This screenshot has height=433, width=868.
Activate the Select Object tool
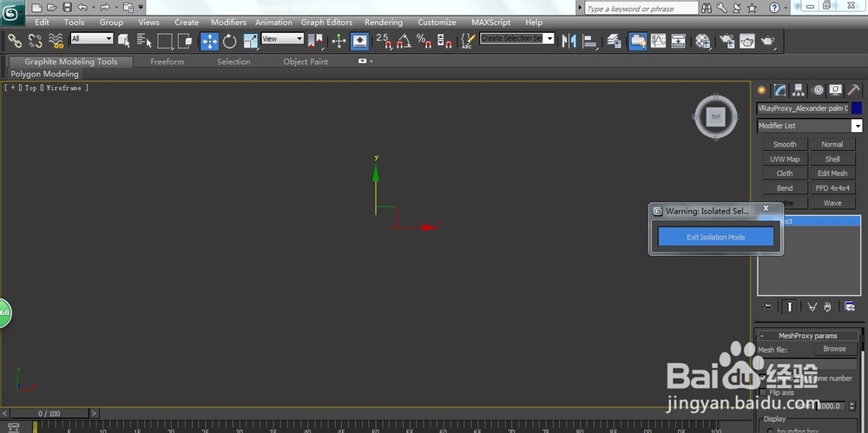124,41
